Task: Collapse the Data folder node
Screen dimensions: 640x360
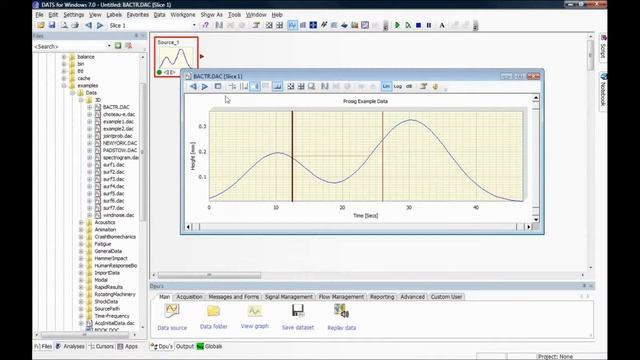Action: tap(73, 93)
